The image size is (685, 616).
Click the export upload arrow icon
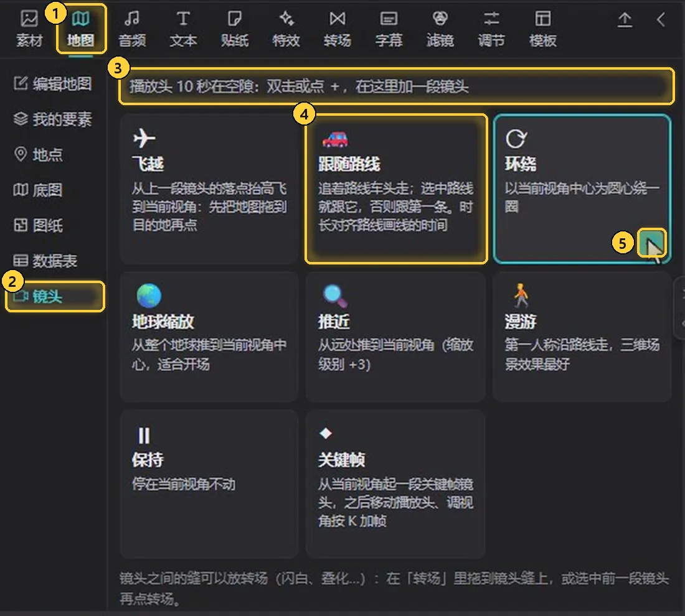[625, 20]
